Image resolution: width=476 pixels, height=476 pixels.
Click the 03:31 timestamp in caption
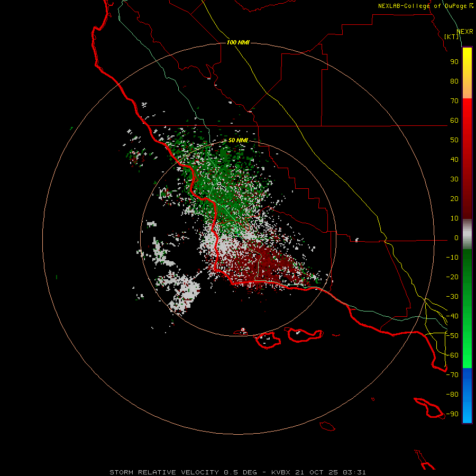[x=354, y=472]
